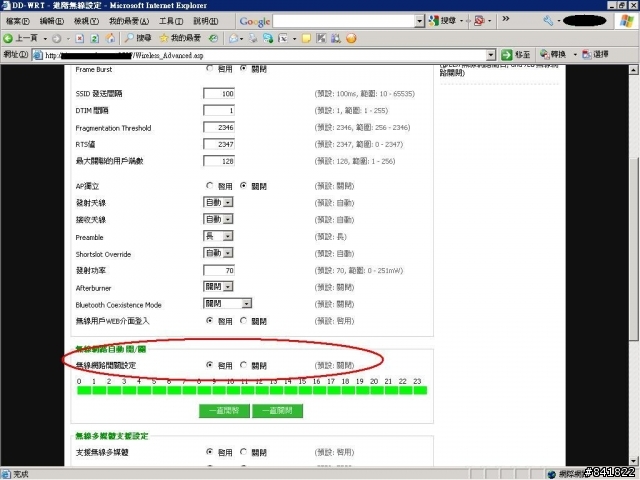This screenshot has width=640, height=480.
Task: Open Back button history dropdown arrow
Action: click(45, 39)
